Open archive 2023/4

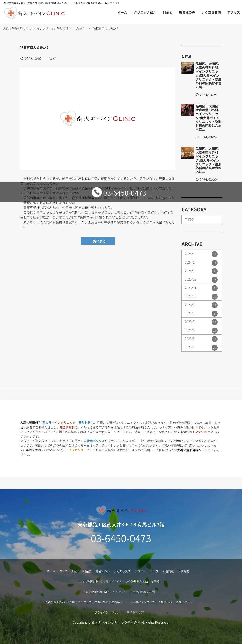tap(201, 348)
